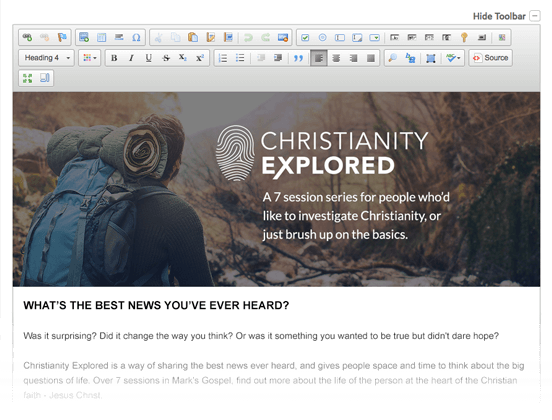The image size is (552, 420).
Task: Insert a numbered list
Action: coord(223,58)
